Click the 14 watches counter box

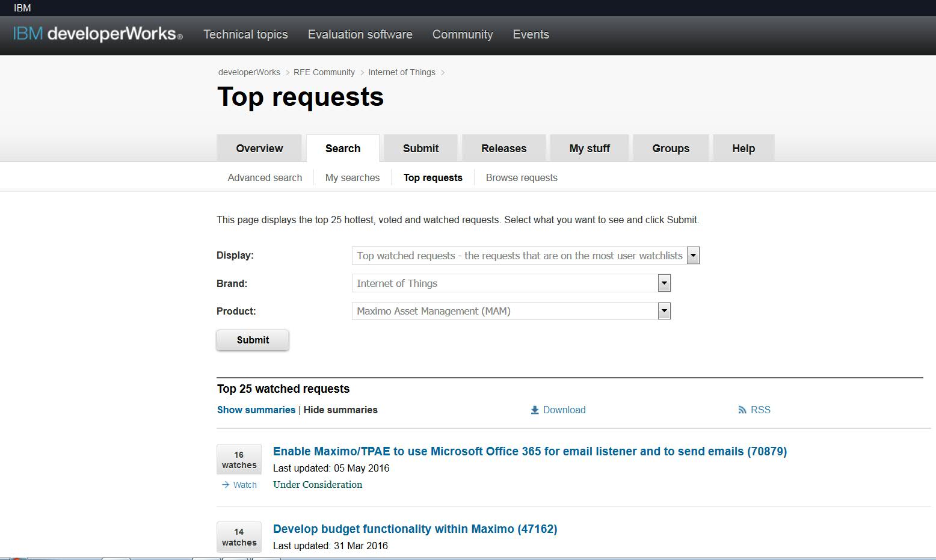pyautogui.click(x=239, y=537)
